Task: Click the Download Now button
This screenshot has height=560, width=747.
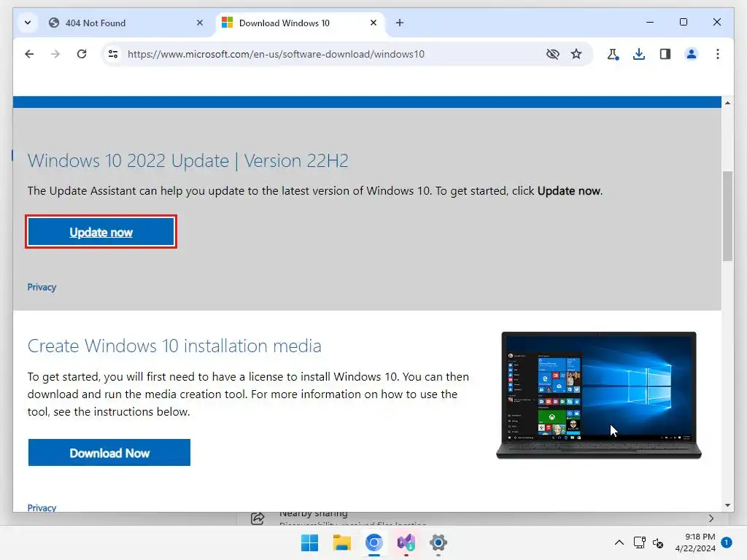Action: [x=109, y=452]
